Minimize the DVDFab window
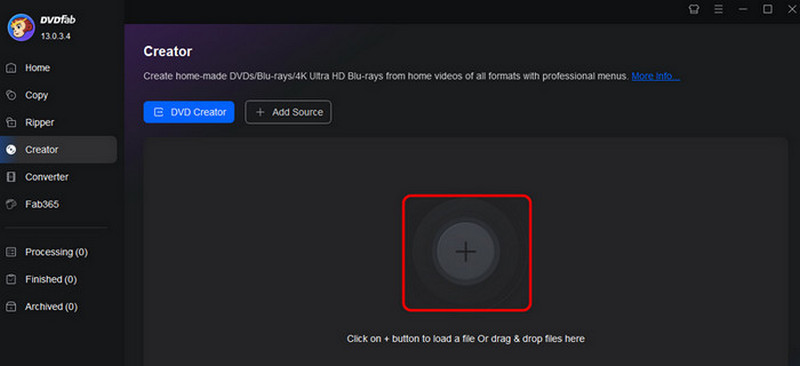Viewport: 800px width, 366px height. (x=743, y=9)
